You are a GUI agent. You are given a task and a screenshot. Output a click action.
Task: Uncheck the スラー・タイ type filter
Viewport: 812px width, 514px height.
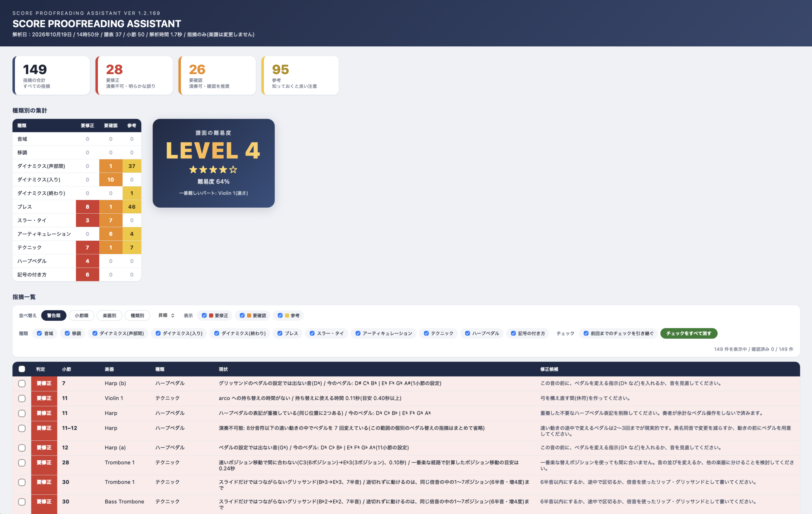tap(312, 333)
